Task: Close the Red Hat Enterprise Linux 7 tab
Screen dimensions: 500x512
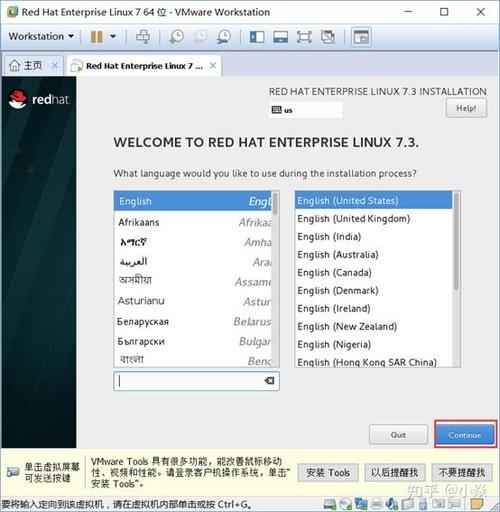Action: [213, 66]
